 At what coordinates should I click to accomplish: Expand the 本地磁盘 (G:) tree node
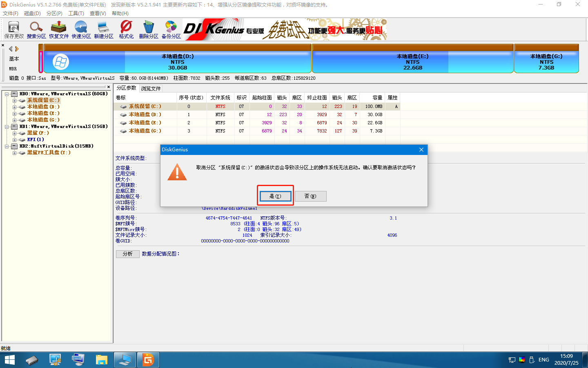(x=14, y=120)
